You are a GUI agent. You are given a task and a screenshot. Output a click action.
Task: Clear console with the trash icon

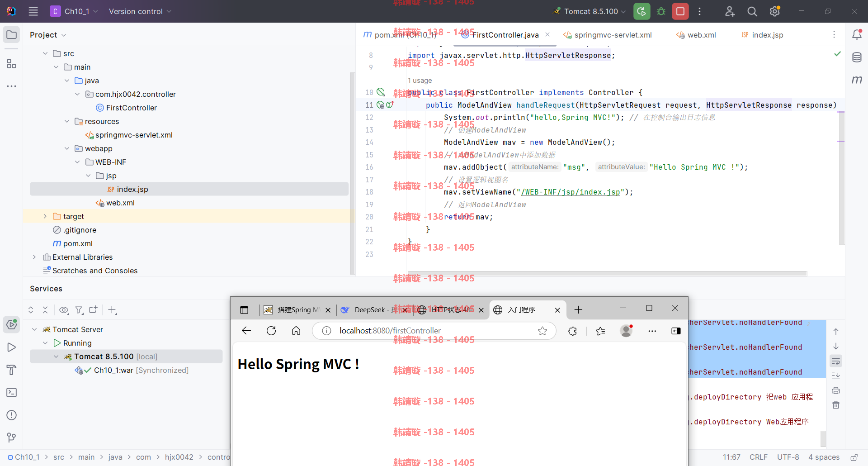[836, 405]
